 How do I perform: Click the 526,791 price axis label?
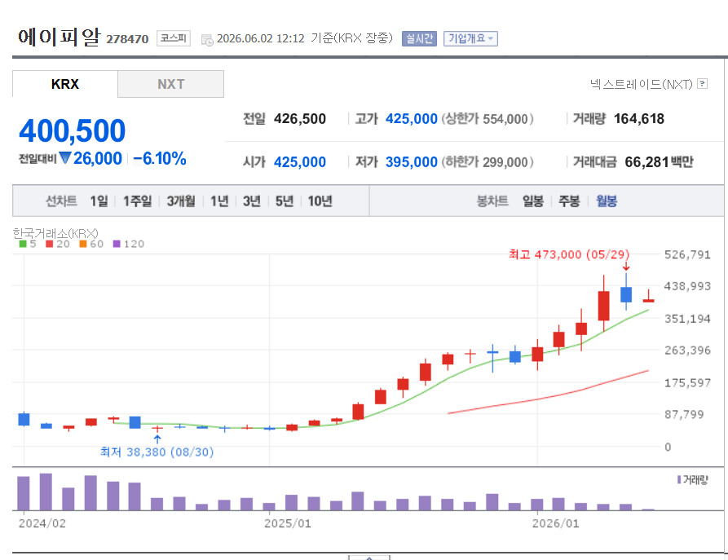coord(687,254)
